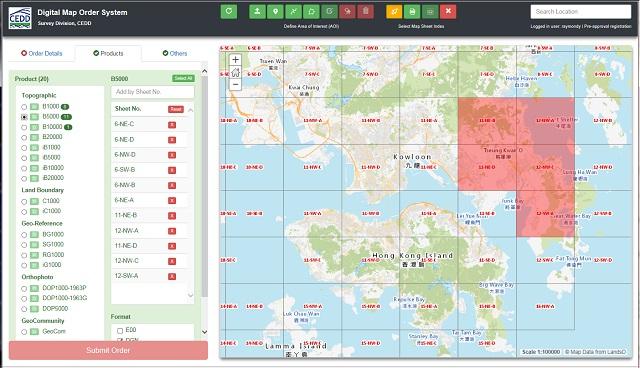640x368 pixels.
Task: Select the DOP5000 orthophoto radio button
Action: click(24, 309)
